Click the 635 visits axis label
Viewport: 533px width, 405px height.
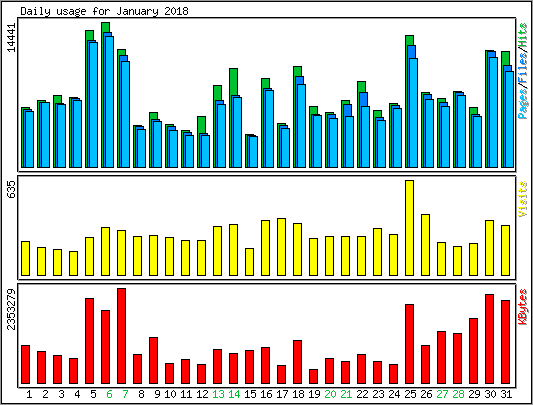click(x=12, y=190)
